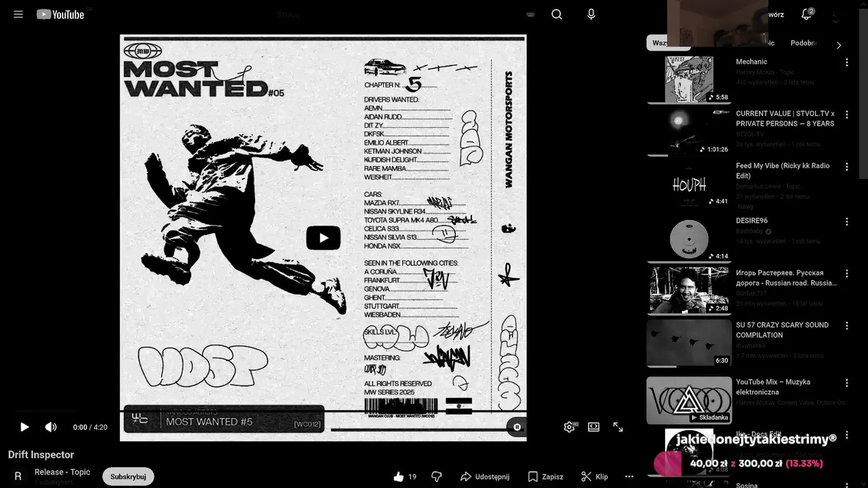Click the Sosina video title
This screenshot has width=868, height=488.
pyautogui.click(x=747, y=484)
